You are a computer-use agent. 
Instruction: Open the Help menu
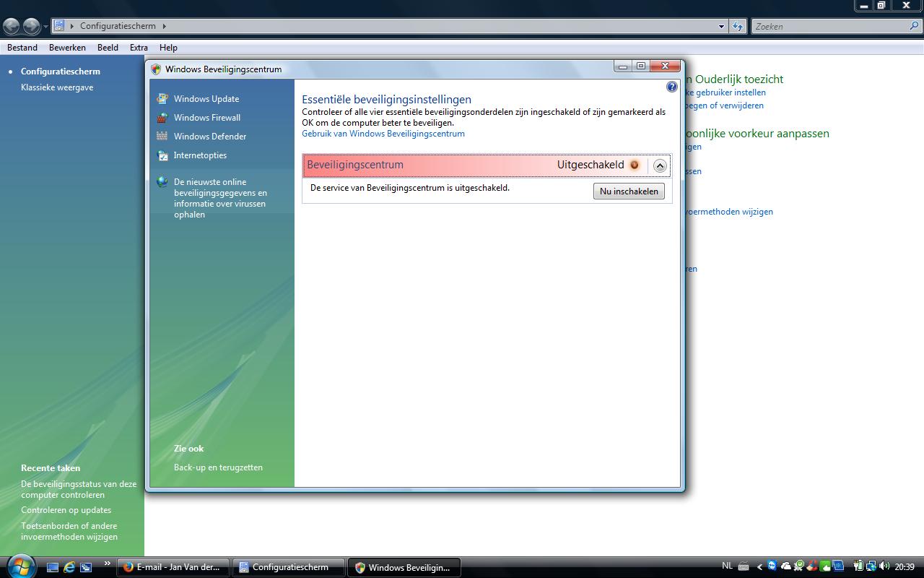168,48
